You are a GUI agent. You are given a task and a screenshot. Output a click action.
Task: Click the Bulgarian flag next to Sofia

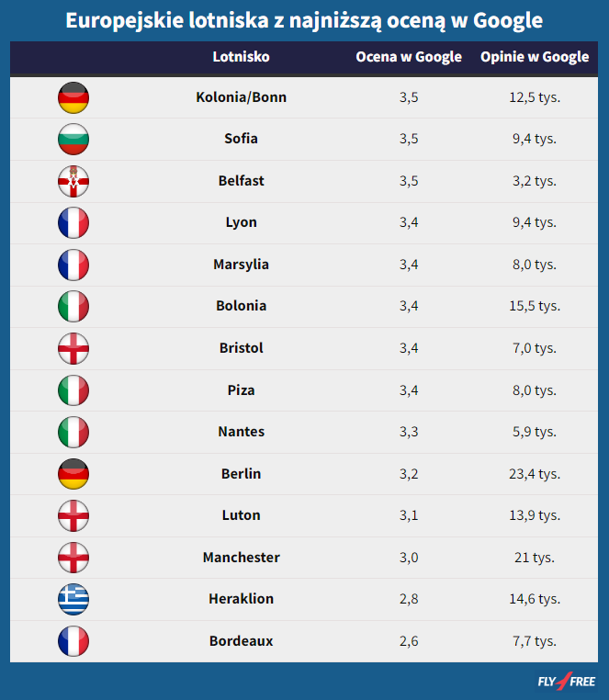(x=73, y=139)
